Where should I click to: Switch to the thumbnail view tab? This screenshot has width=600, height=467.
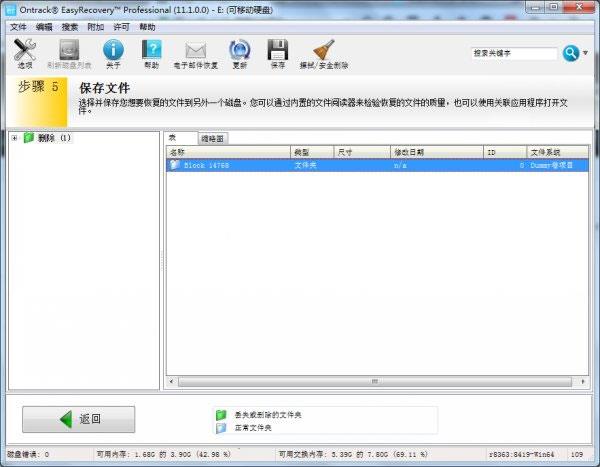[x=212, y=139]
